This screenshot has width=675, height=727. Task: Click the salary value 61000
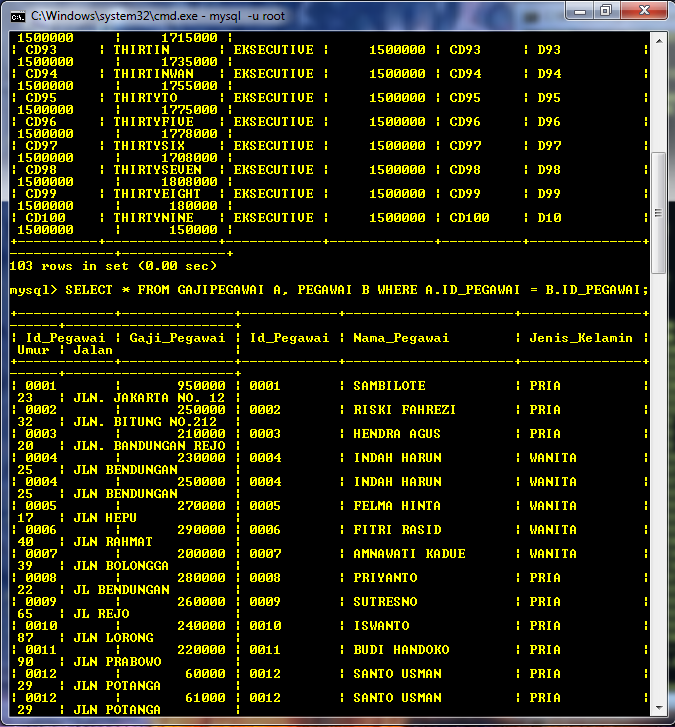(x=205, y=698)
